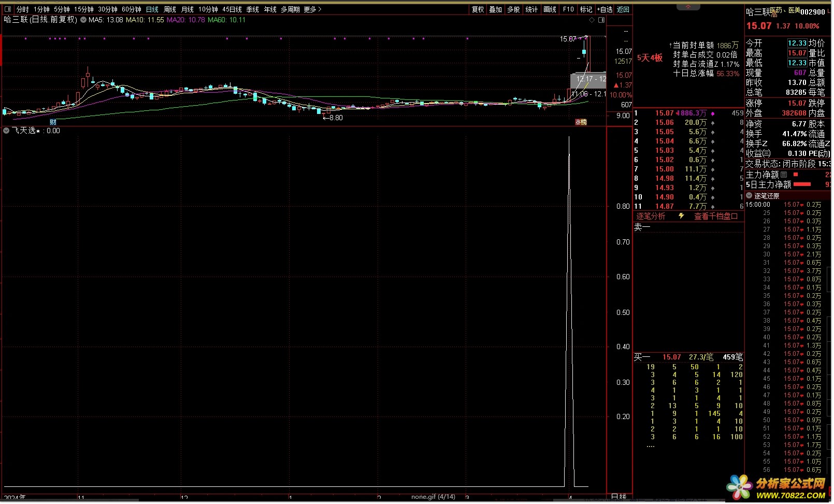Collapse top panel with double-chevron handle
The image size is (834, 504).
tap(688, 6)
